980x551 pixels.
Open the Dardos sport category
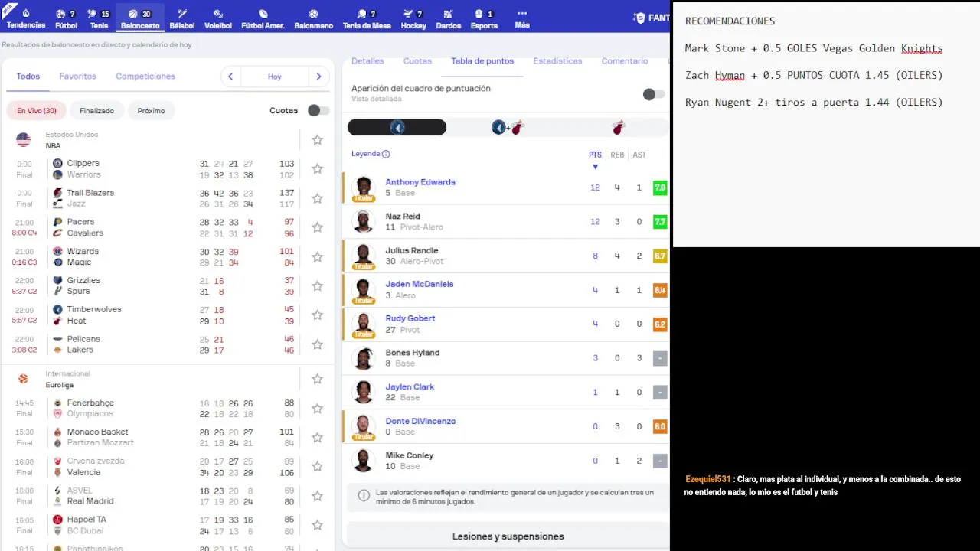click(449, 19)
